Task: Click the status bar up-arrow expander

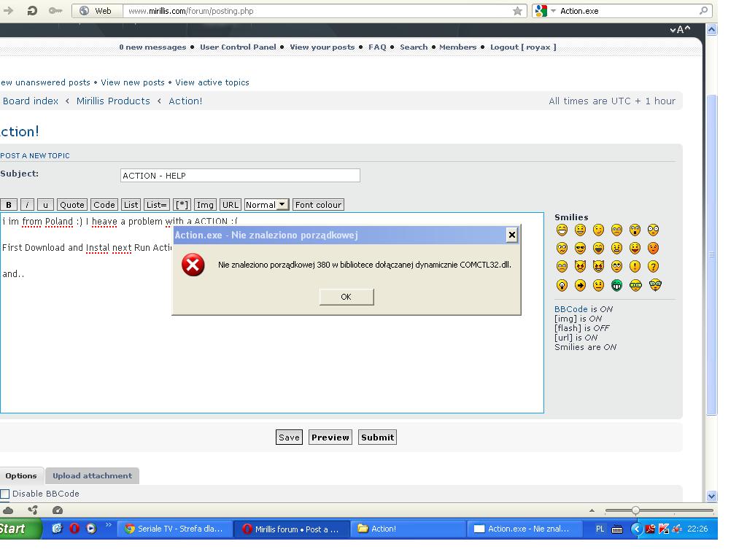Action: click(592, 510)
